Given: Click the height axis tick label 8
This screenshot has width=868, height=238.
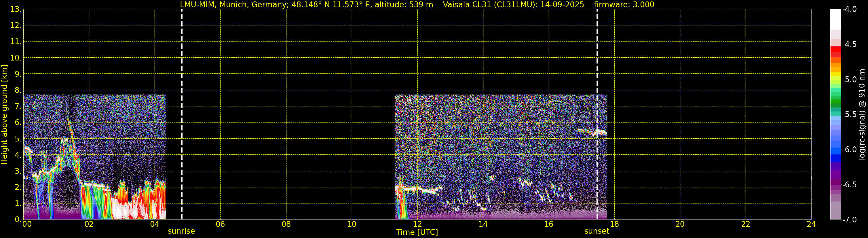Looking at the screenshot, I should (x=18, y=90).
